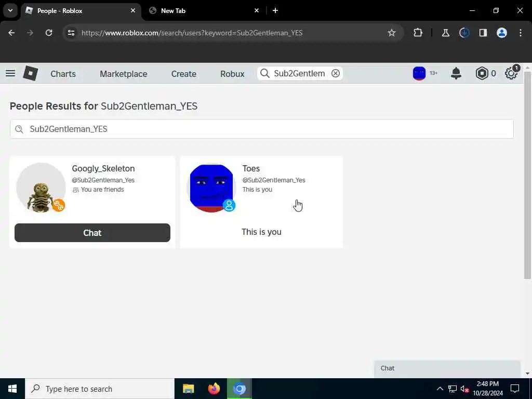
Task: Open Chrome extensions puzzle icon
Action: click(x=418, y=33)
